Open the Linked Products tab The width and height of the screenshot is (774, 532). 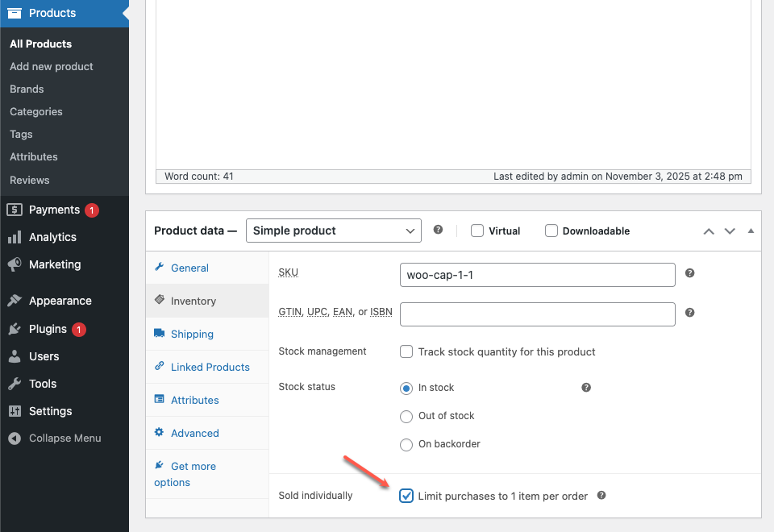[210, 367]
